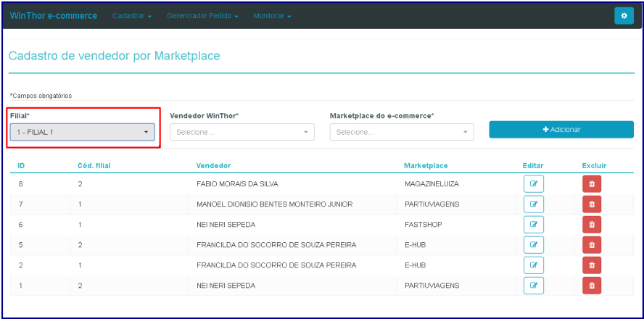Select FRANCILDA name in the row with ID 5
Image resolution: width=644 pixels, height=319 pixels.
pos(276,245)
